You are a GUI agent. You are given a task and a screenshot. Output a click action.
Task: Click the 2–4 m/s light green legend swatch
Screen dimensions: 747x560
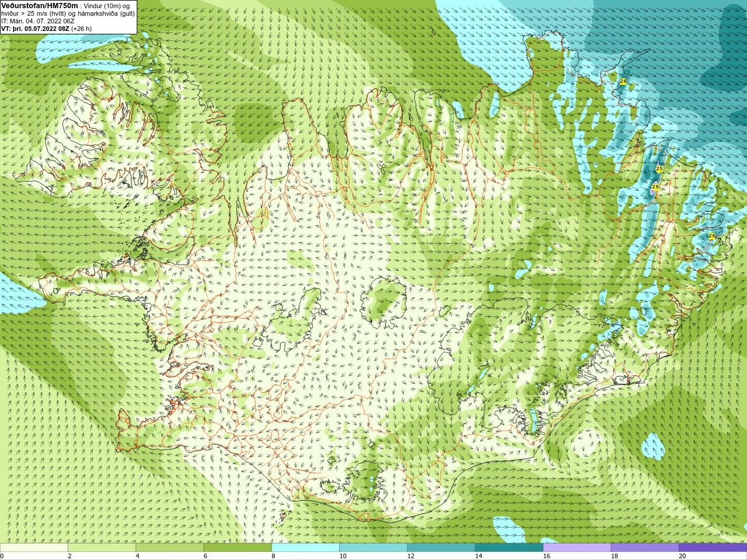[102, 548]
